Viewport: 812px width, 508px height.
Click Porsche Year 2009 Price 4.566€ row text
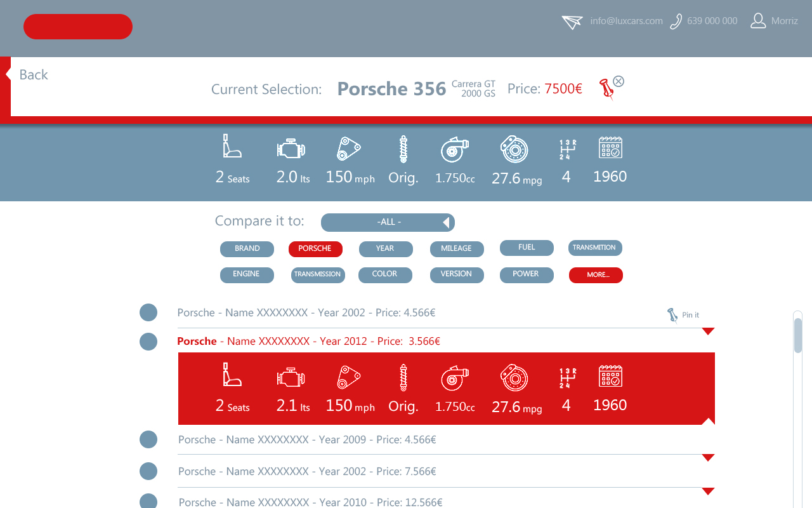[x=307, y=439]
